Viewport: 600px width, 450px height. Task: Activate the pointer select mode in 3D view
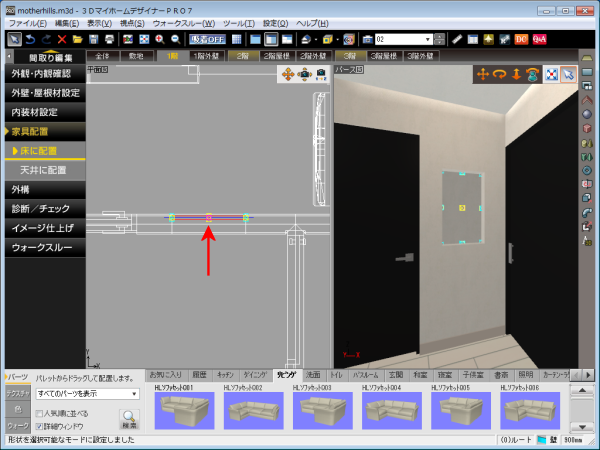click(x=568, y=74)
